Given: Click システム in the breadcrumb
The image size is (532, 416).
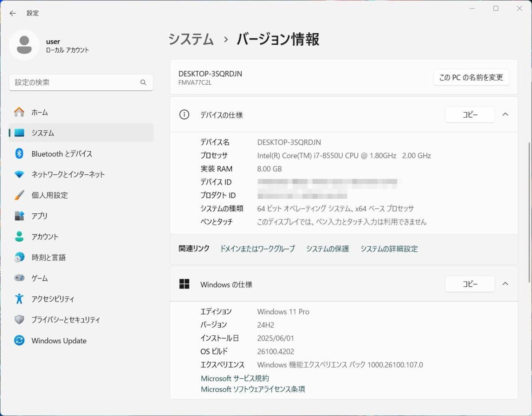Looking at the screenshot, I should click(x=191, y=39).
